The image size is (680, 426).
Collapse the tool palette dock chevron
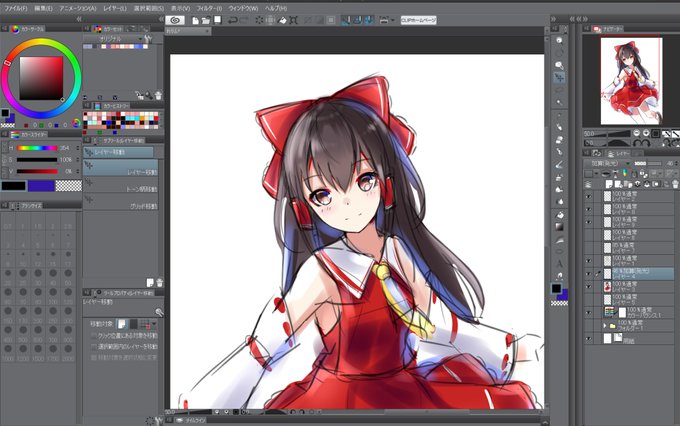[x=553, y=19]
